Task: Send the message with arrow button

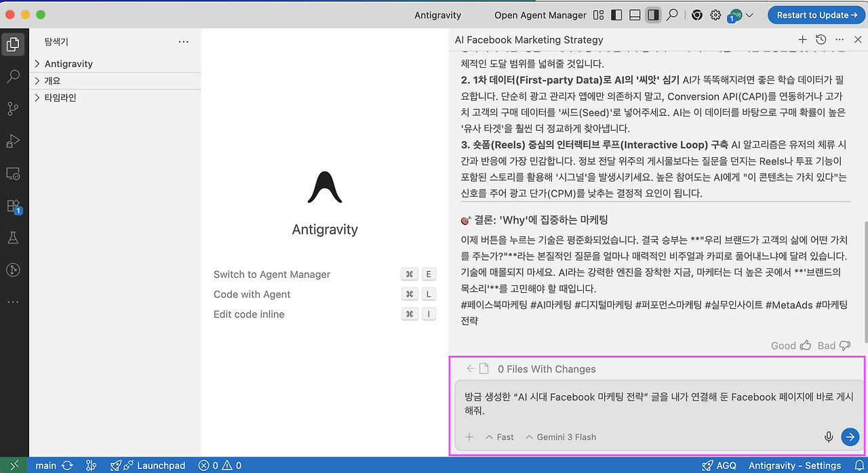Action: click(x=850, y=437)
